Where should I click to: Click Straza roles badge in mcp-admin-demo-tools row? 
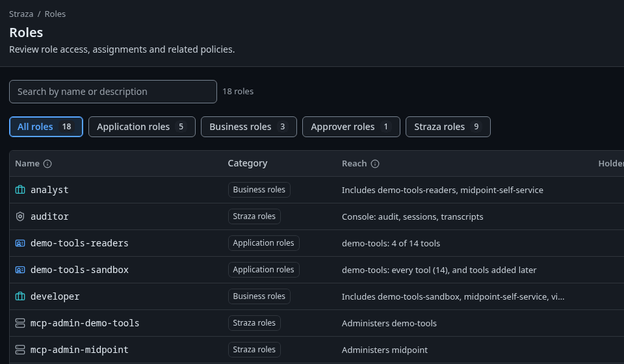pos(254,323)
